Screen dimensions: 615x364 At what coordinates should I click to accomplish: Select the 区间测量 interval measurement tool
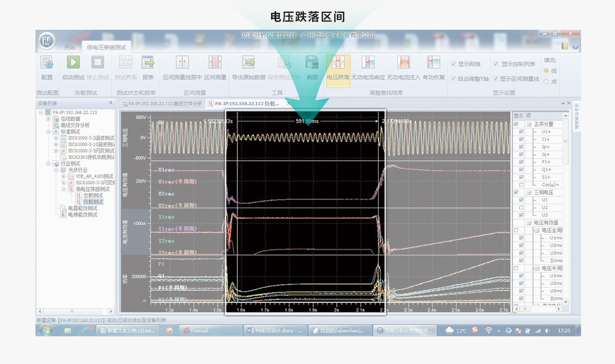[215, 63]
